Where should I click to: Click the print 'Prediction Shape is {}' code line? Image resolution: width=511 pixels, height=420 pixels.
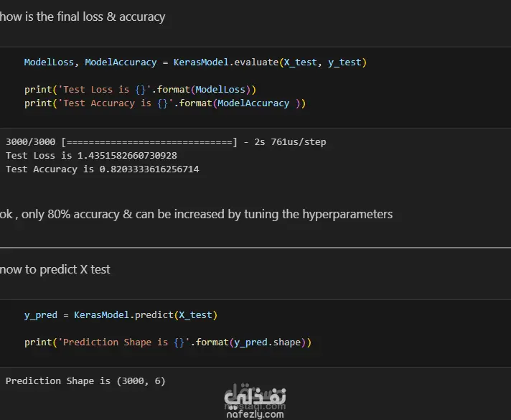pos(168,342)
